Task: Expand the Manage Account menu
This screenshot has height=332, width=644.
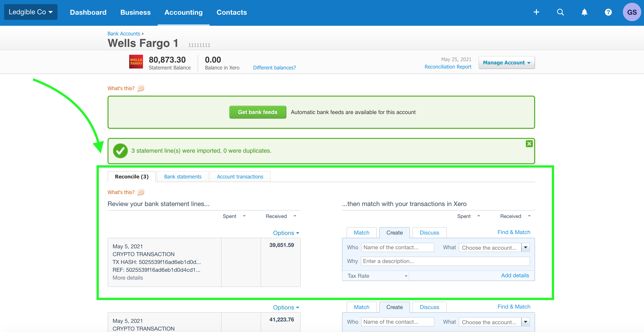Action: coord(507,63)
